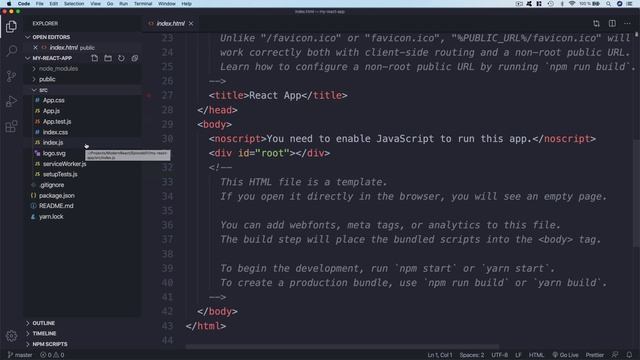Click the editor horizontal scrollbar

342,347
